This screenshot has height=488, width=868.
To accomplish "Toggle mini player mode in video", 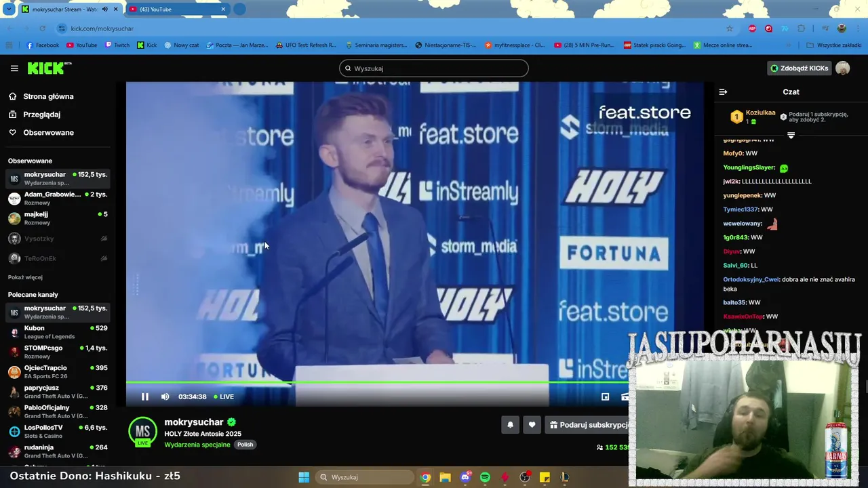I will (x=606, y=397).
